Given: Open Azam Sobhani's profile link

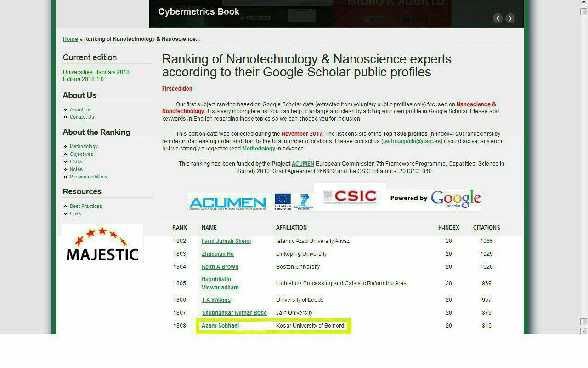Looking at the screenshot, I should point(220,326).
